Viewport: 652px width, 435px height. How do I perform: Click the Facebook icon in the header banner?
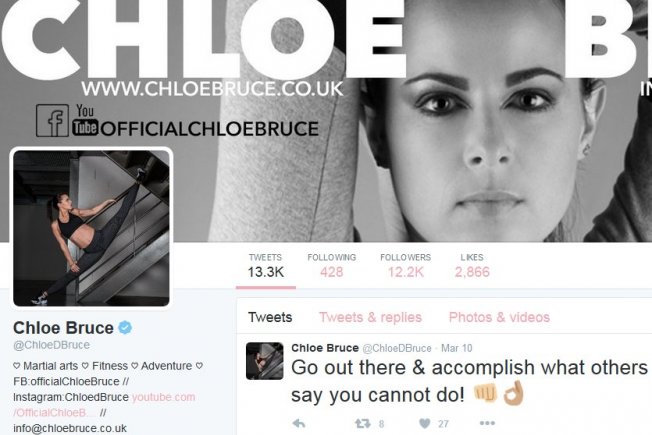coord(52,121)
